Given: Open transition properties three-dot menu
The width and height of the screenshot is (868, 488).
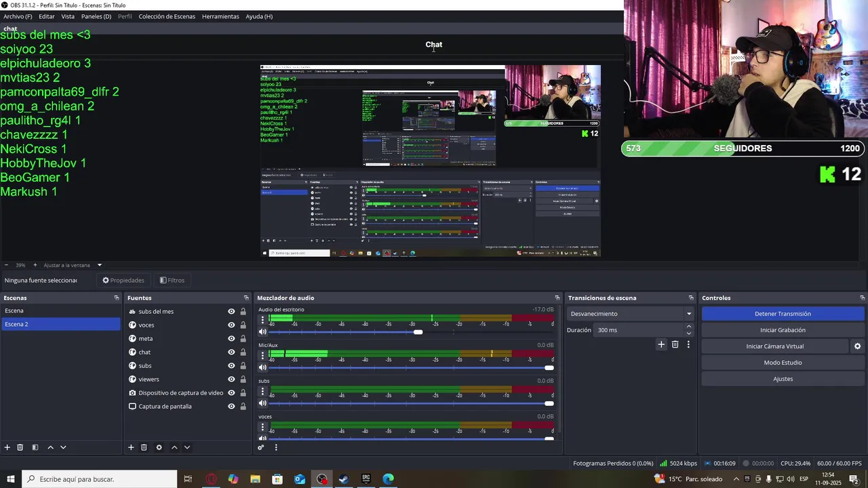Looking at the screenshot, I should pos(688,344).
